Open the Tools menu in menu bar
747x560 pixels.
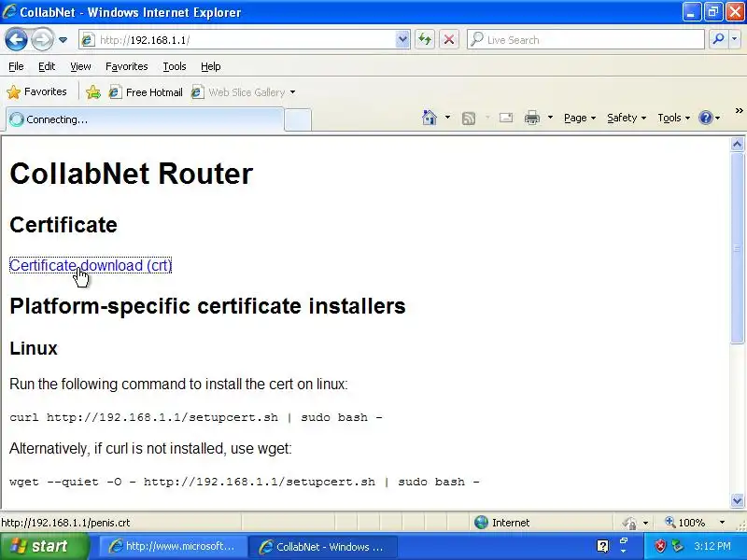175,66
